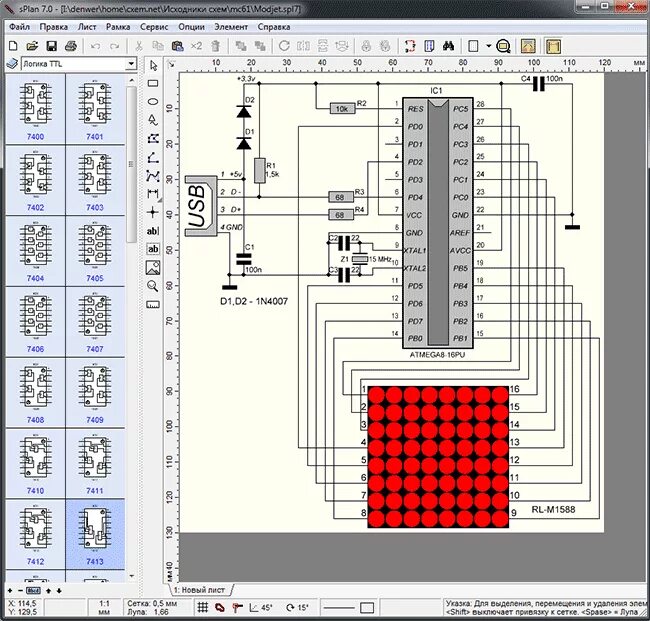Move library item down with the arrow
The image size is (650, 621).
(x=58, y=591)
